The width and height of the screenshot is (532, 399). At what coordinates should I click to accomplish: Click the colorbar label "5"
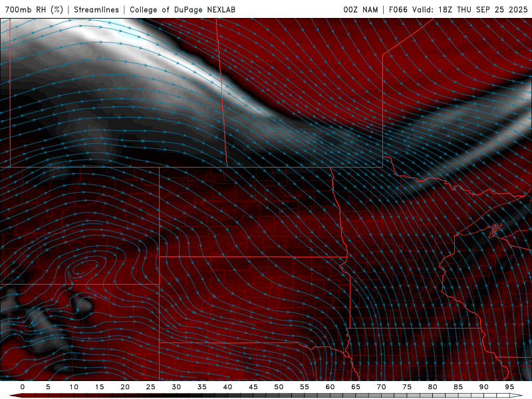[x=48, y=387]
